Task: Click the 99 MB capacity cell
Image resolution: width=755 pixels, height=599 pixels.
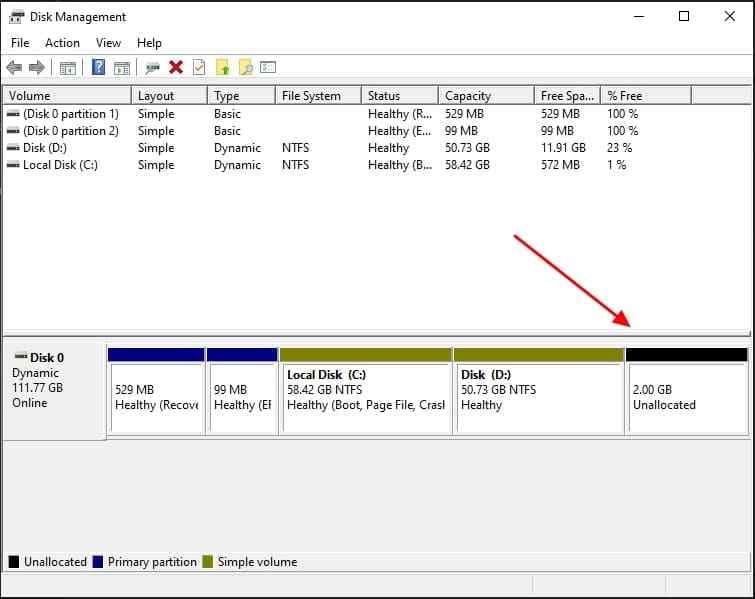Action: coord(461,131)
